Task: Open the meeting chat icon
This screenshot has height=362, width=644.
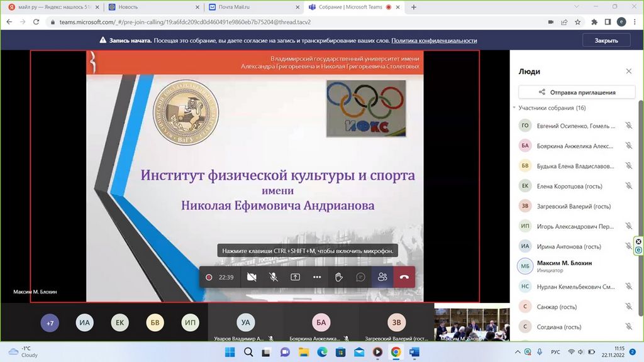Action: (361, 277)
